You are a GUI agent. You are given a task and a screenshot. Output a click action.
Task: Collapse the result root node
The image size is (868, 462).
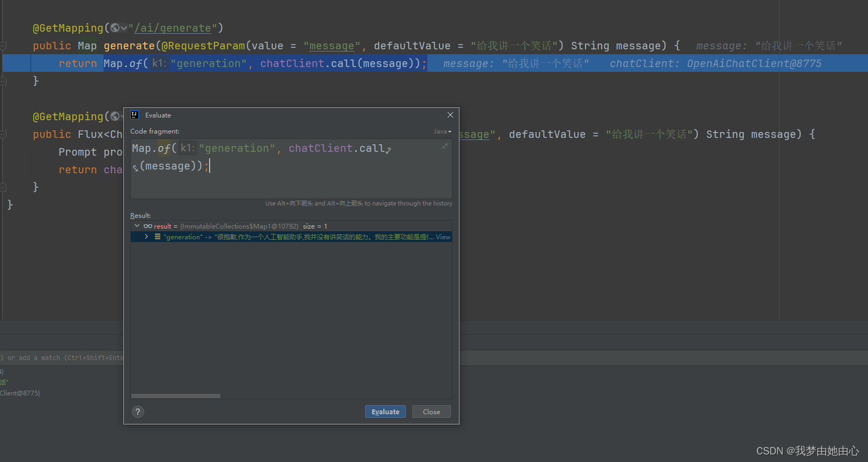pos(137,226)
